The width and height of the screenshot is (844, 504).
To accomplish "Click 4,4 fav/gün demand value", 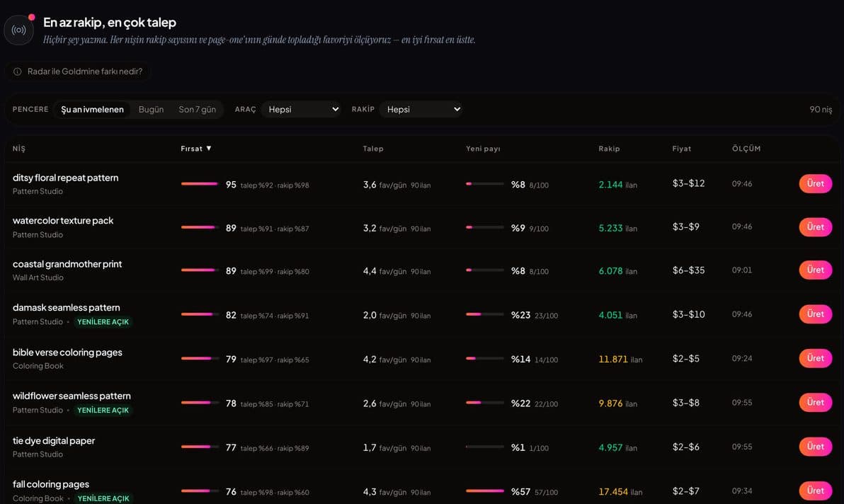I will point(385,271).
